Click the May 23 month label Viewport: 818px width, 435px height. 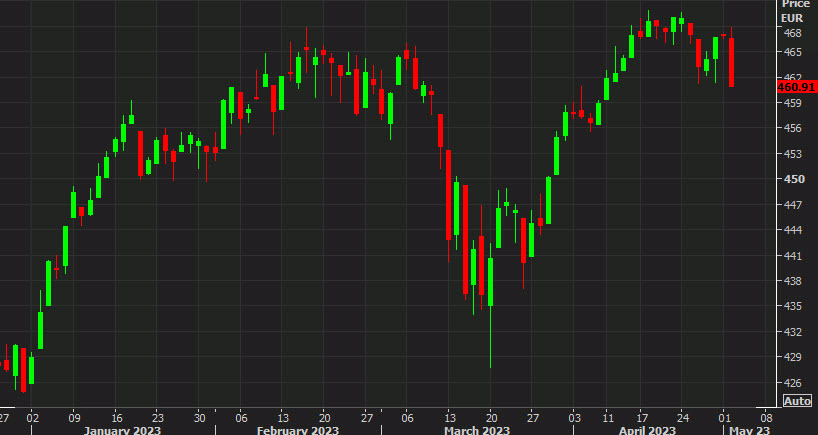[x=749, y=430]
